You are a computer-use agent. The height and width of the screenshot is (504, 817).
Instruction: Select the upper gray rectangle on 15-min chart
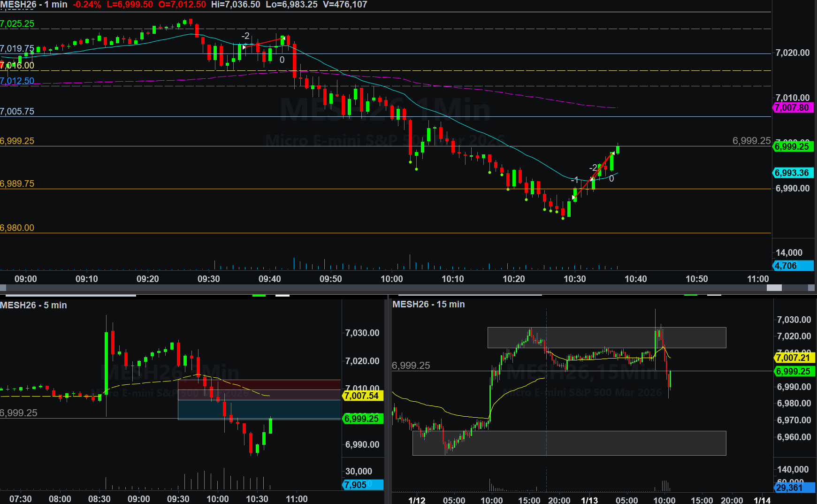pyautogui.click(x=606, y=337)
